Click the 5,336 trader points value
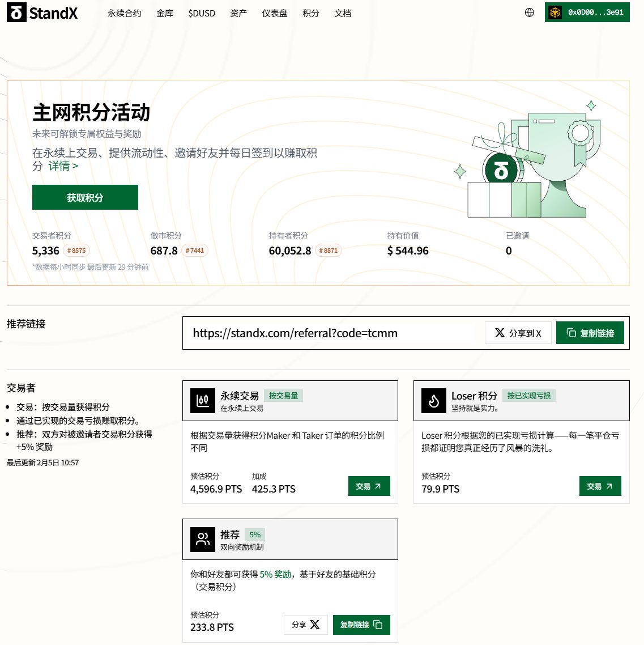 [x=46, y=251]
